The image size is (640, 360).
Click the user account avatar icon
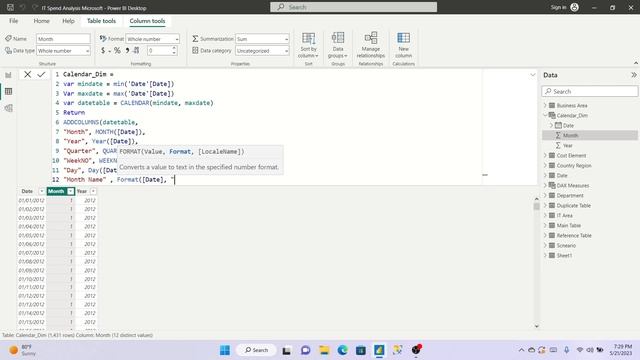[x=574, y=7]
